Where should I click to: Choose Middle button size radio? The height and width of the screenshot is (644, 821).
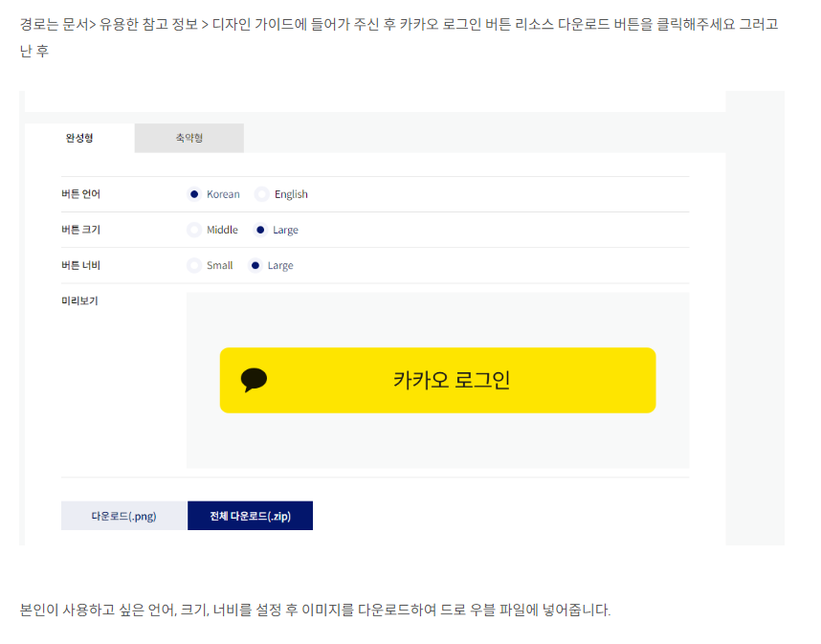[x=194, y=230]
